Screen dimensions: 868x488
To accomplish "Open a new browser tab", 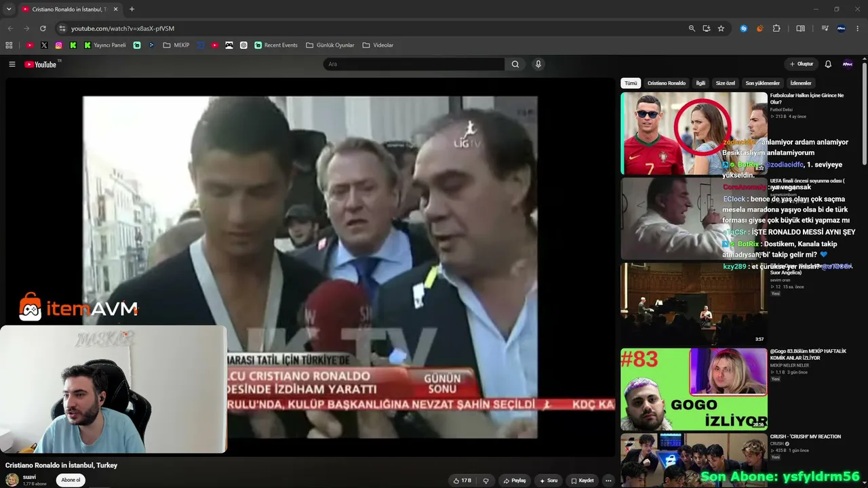I will click(132, 9).
